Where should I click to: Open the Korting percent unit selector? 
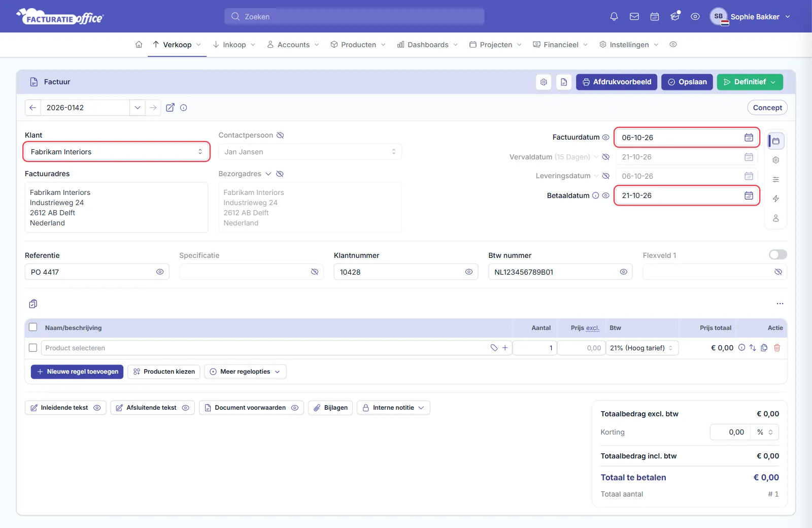tap(765, 432)
